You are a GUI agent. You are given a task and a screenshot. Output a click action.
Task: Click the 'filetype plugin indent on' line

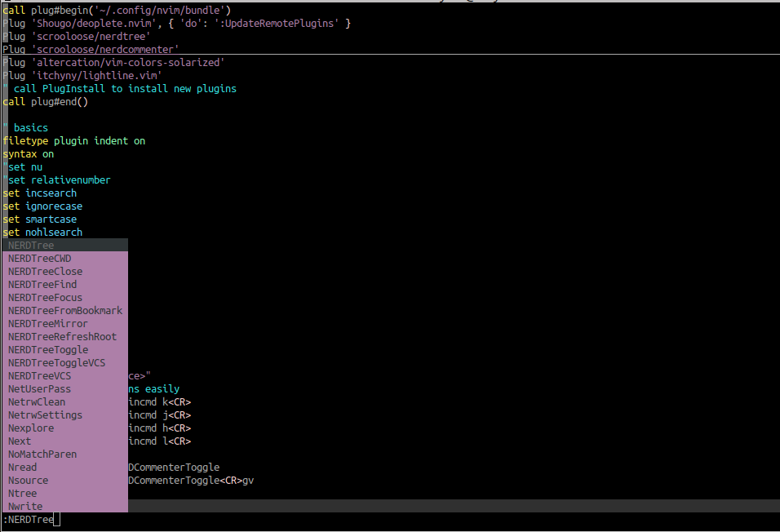coord(73,141)
